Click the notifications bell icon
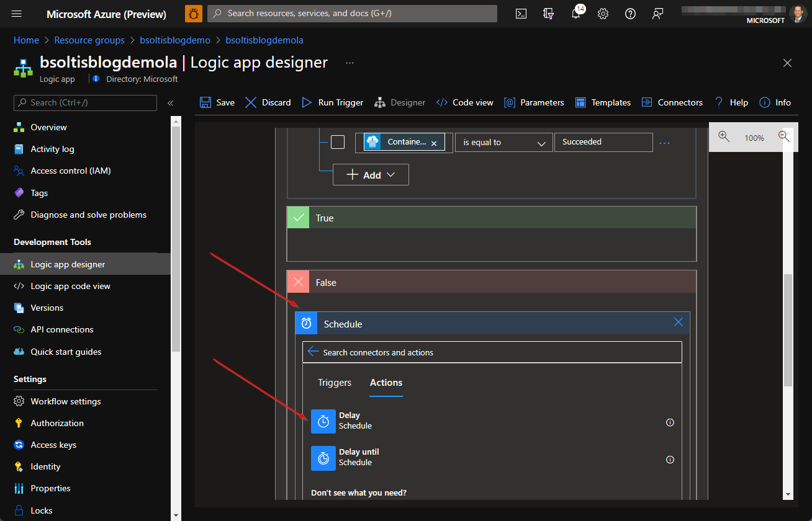 (576, 14)
